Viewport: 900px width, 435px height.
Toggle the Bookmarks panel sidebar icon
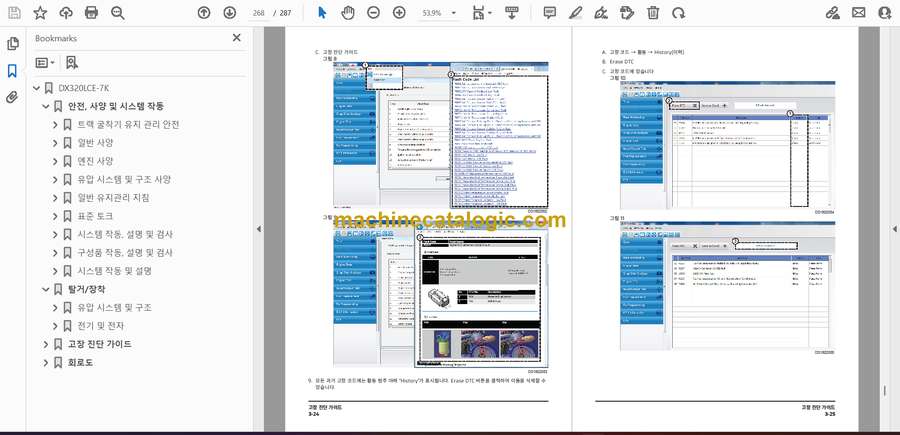click(x=12, y=71)
